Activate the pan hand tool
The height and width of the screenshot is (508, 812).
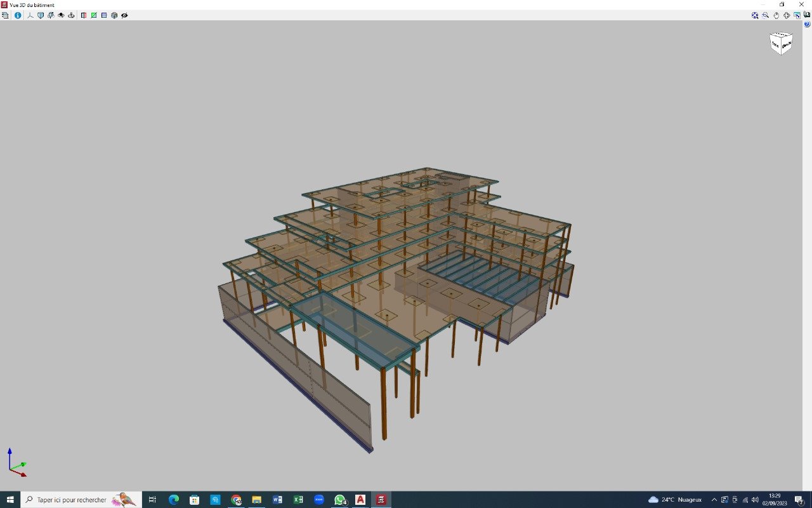[776, 15]
